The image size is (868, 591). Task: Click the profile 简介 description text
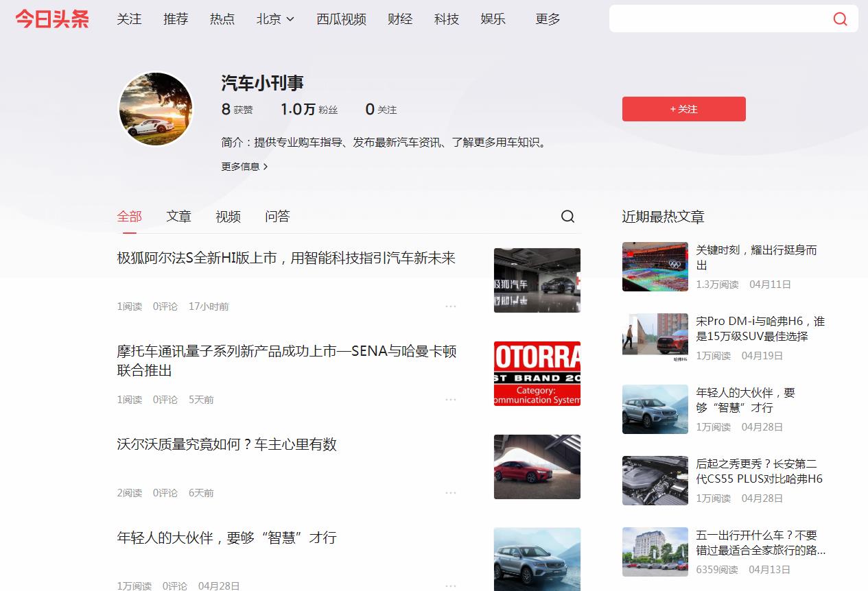386,143
